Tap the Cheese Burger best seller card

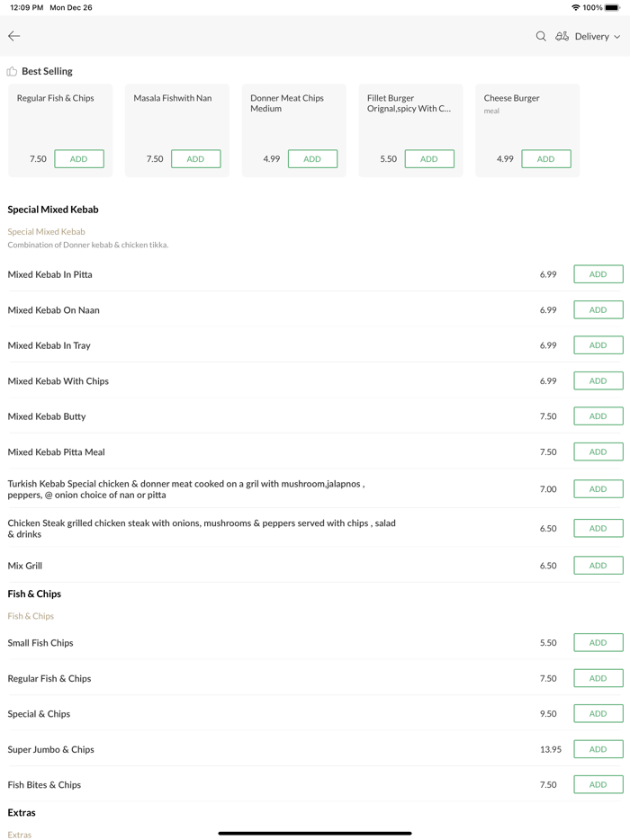527,112
